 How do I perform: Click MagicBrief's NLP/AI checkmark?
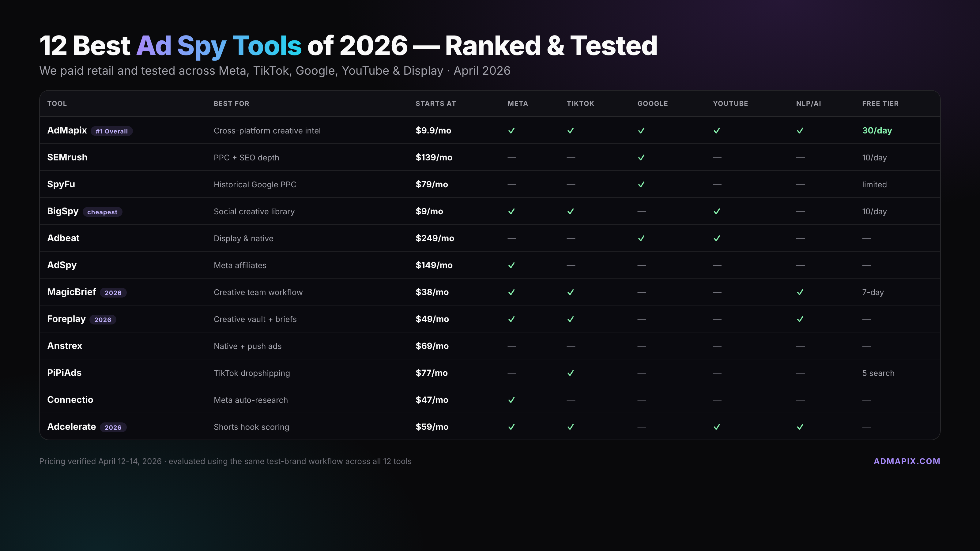point(800,292)
